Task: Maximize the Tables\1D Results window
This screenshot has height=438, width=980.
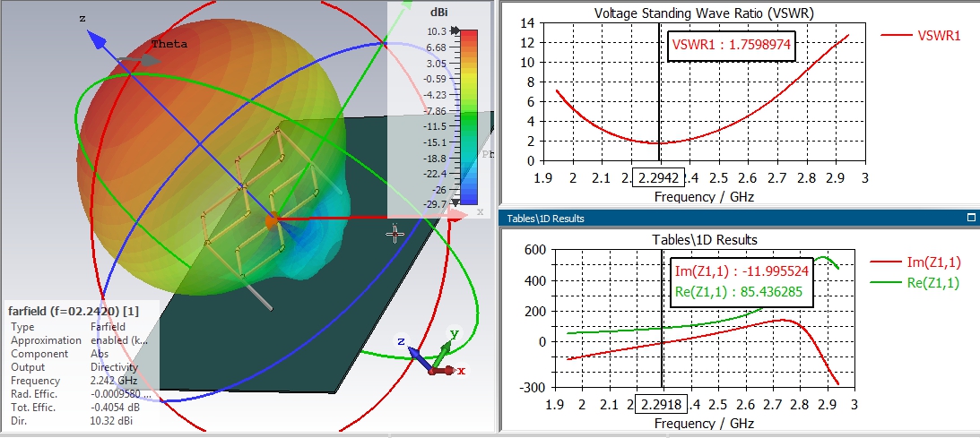Action: click(971, 218)
